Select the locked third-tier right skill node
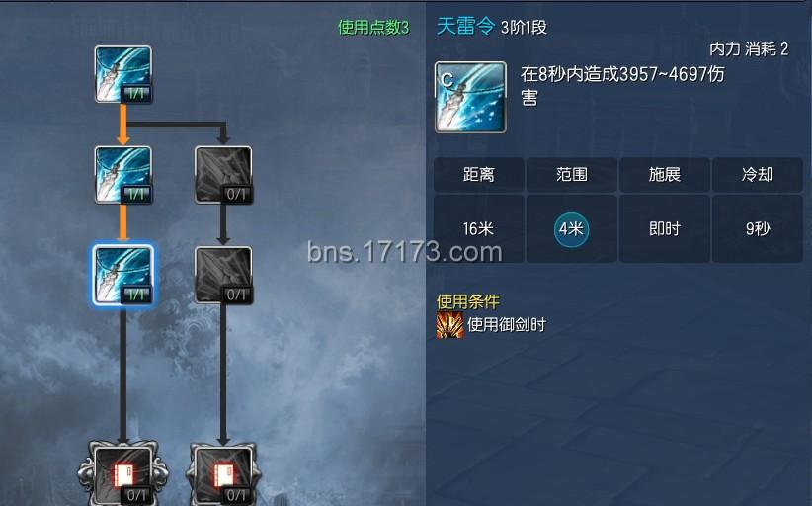 [x=223, y=275]
